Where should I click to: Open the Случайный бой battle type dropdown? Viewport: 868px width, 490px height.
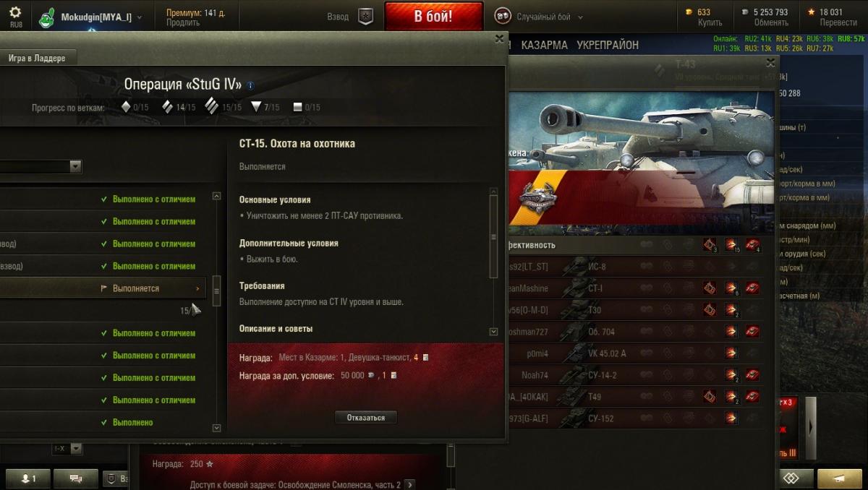point(580,17)
